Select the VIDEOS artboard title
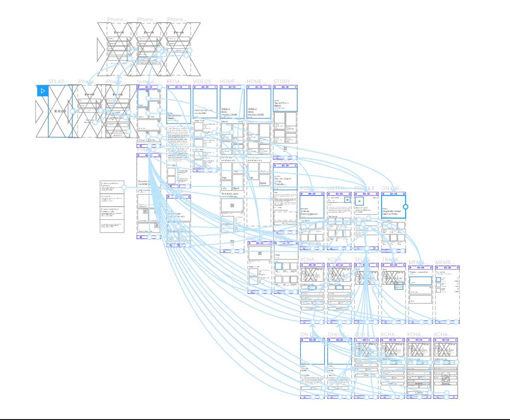 (202, 81)
